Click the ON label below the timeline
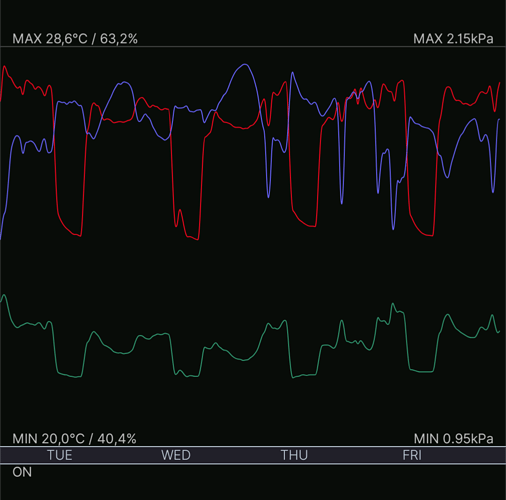Screen dimensions: 506x500 [x=22, y=472]
